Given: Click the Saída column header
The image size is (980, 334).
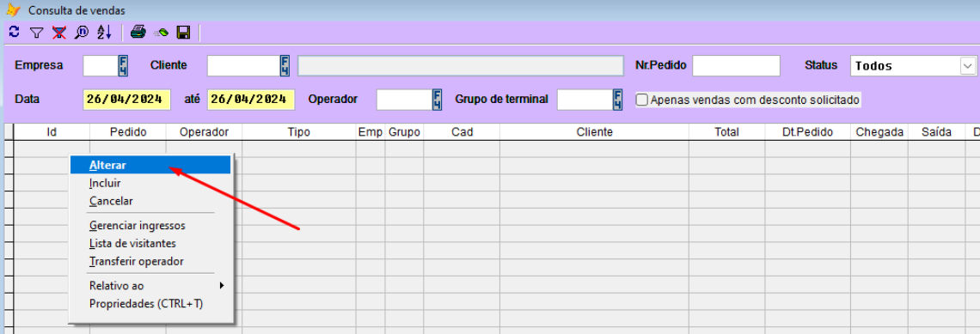Looking at the screenshot, I should pos(936,131).
